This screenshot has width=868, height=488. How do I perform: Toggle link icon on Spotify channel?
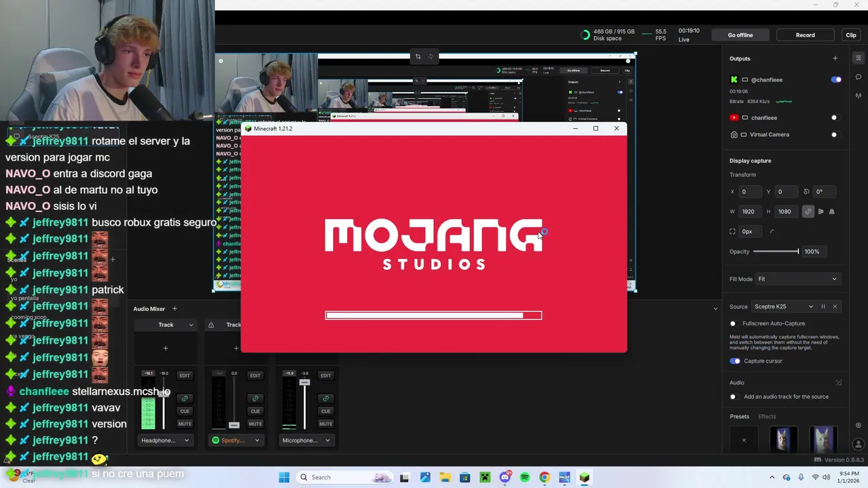tap(255, 399)
